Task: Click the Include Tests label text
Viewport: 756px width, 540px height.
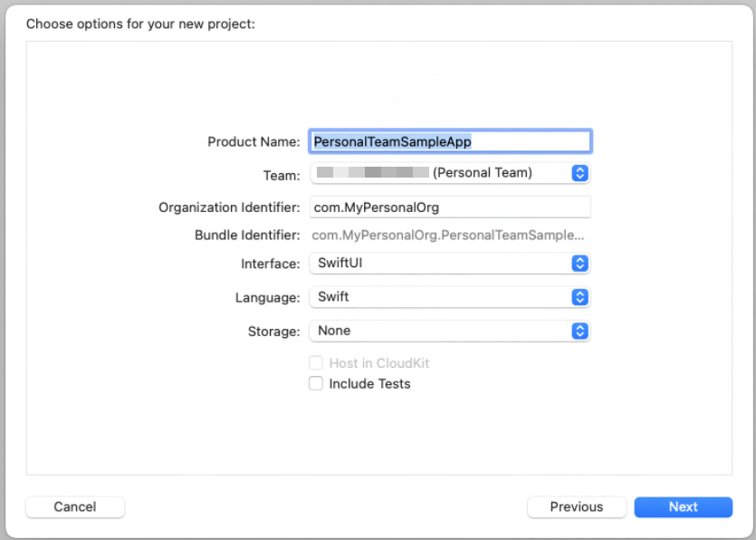Action: point(369,383)
